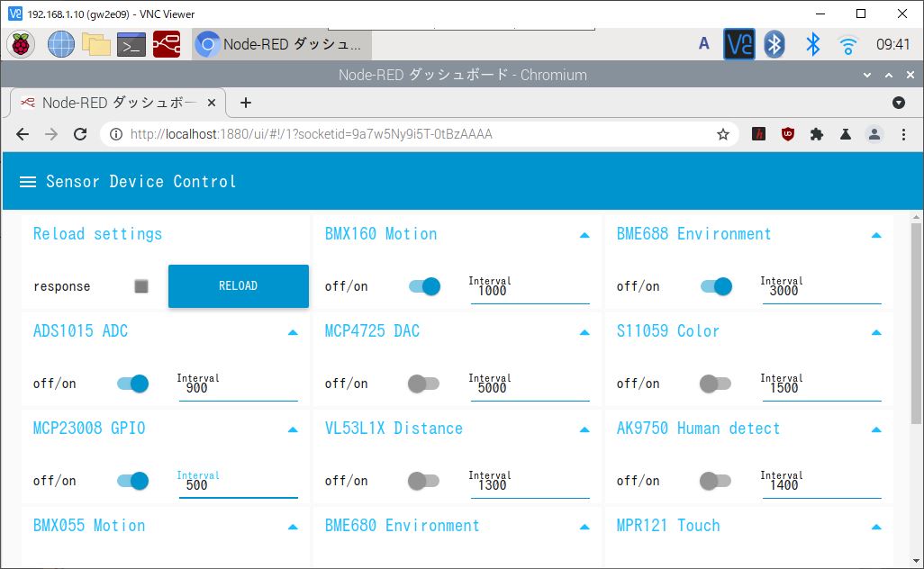924x569 pixels.
Task: Open the Bluetooth tray icon
Action: click(812, 44)
